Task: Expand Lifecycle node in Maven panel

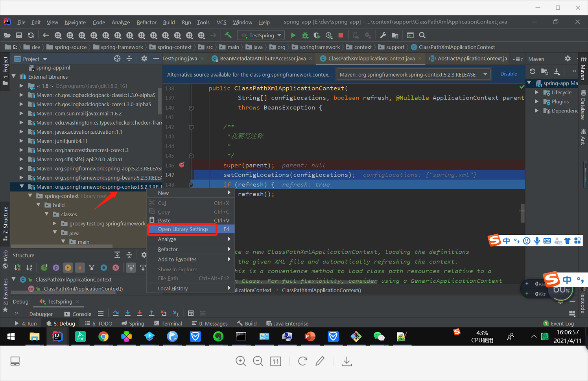Action: click(x=537, y=92)
